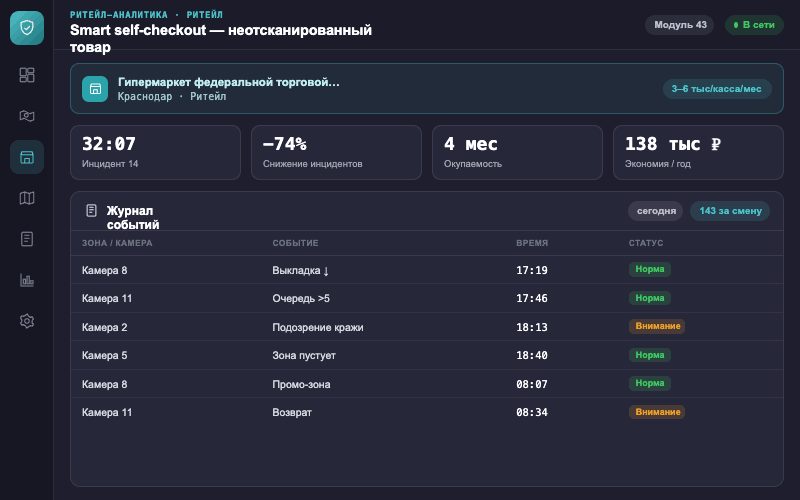Click the Модуль 43 badge
This screenshot has width=800, height=500.
point(680,24)
